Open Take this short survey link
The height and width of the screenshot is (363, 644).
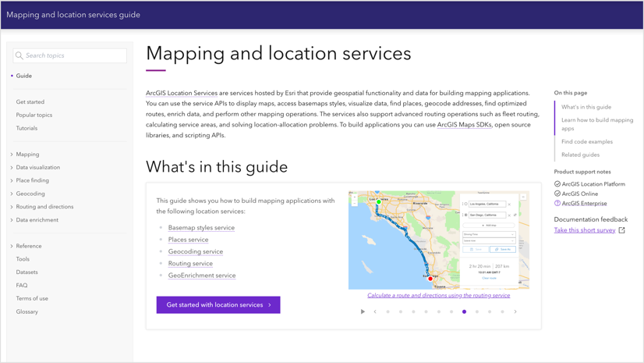point(585,230)
